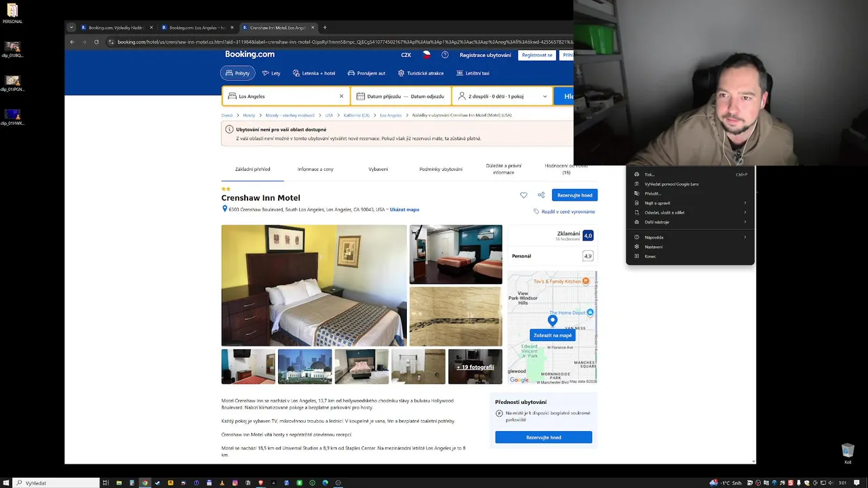Open Informace a ceny tab

pyautogui.click(x=315, y=169)
